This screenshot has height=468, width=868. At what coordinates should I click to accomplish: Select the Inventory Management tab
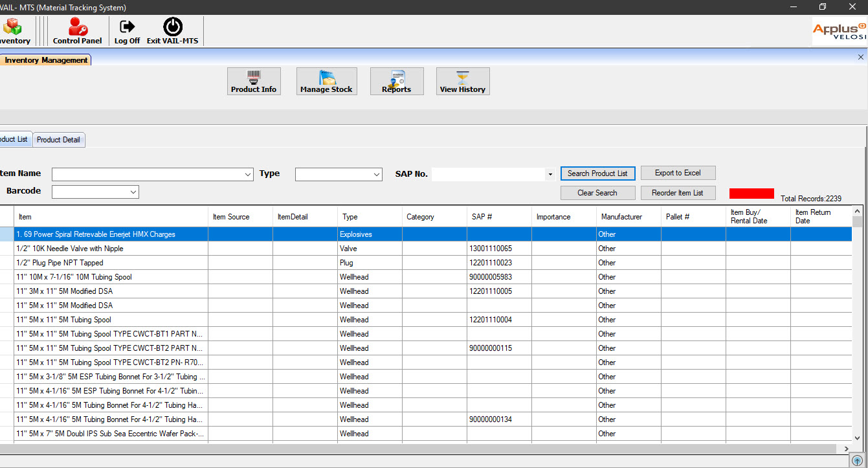click(x=46, y=60)
